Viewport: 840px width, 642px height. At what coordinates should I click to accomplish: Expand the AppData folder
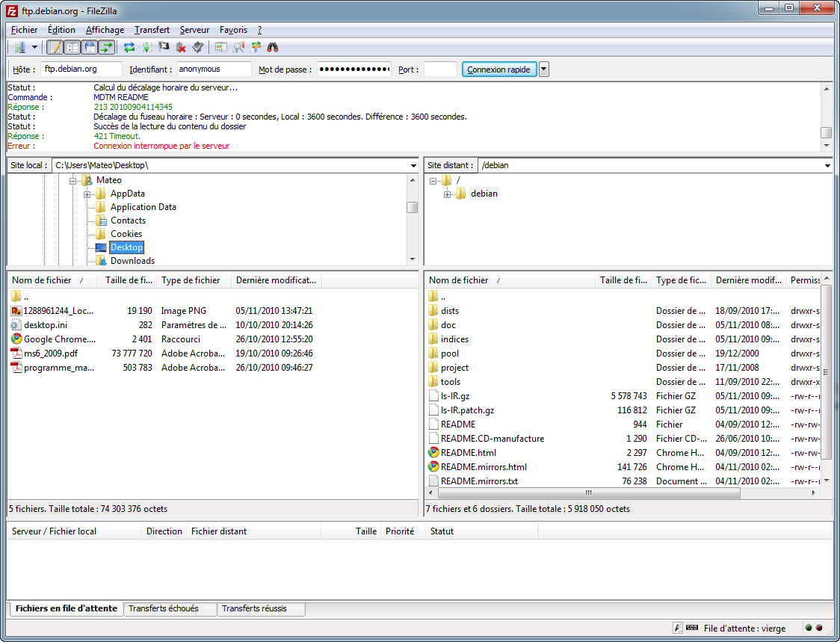coord(87,193)
